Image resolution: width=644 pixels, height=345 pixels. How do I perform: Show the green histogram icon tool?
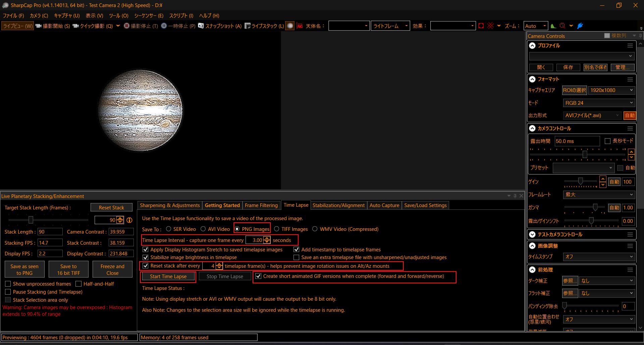coord(553,26)
